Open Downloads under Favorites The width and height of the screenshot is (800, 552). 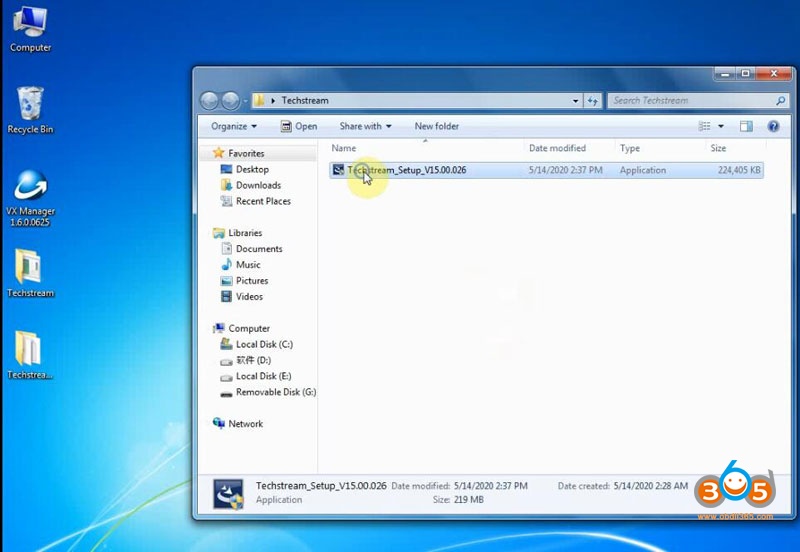click(258, 185)
